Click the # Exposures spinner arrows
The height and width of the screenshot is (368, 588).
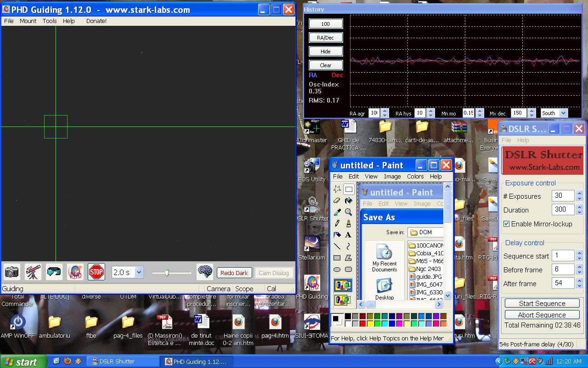point(579,196)
